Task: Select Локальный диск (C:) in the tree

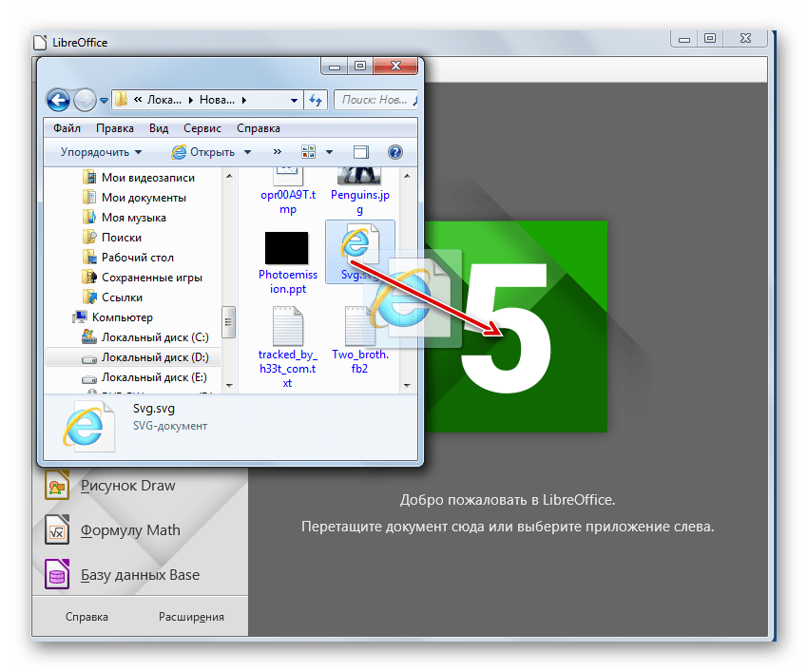Action: point(154,337)
